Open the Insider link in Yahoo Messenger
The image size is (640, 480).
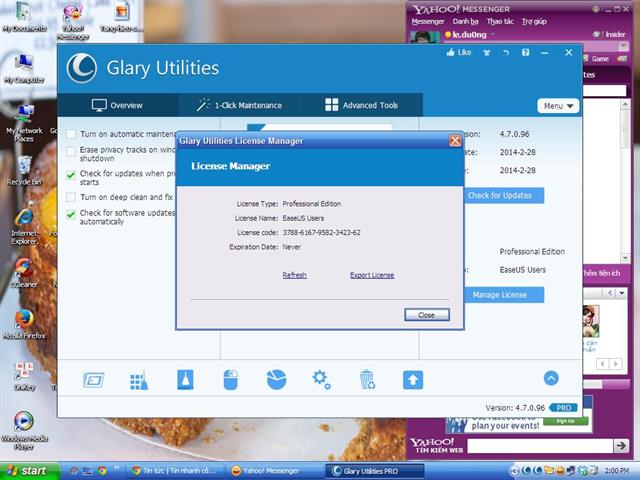pos(615,35)
